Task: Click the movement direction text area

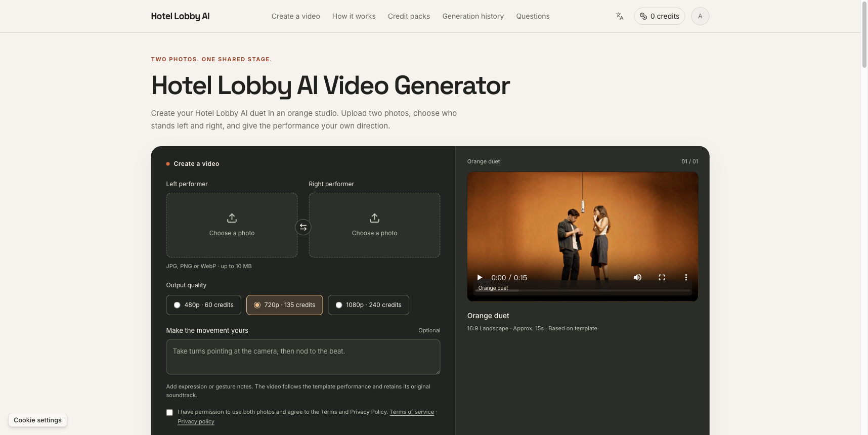Action: [303, 357]
